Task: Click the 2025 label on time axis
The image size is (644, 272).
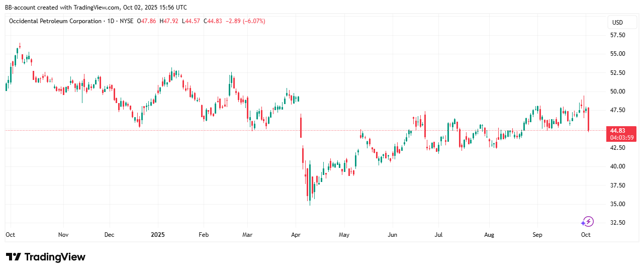Action: coord(157,235)
